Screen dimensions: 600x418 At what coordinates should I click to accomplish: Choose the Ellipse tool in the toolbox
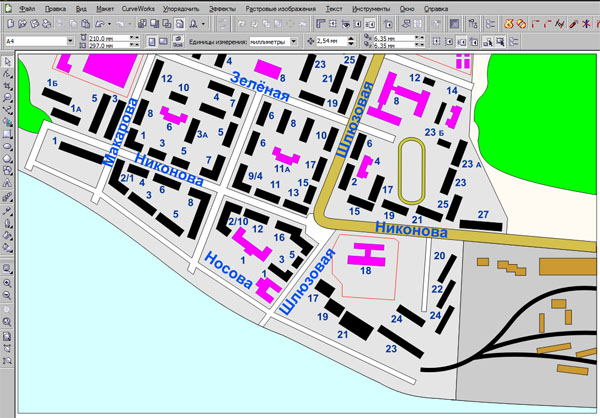point(7,145)
